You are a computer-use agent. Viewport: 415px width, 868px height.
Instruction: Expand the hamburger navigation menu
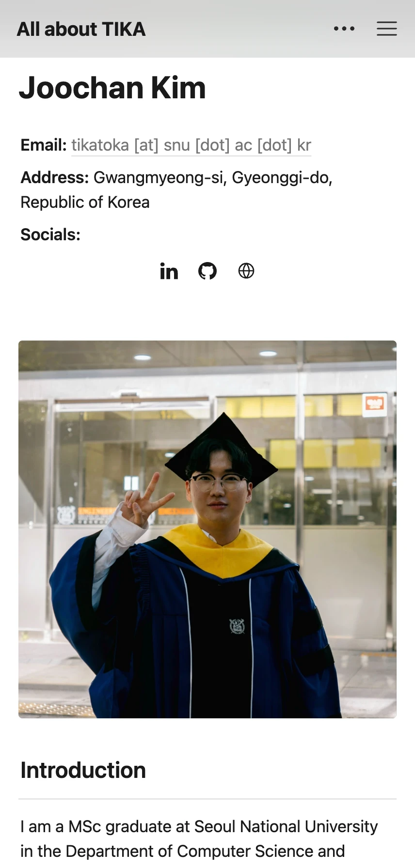pos(387,29)
